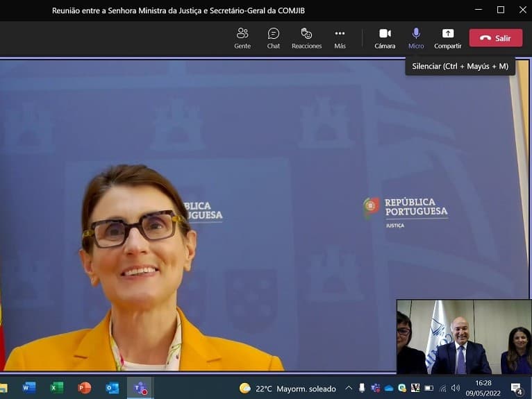
Task: Leave the meeting with Salir
Action: [x=496, y=38]
